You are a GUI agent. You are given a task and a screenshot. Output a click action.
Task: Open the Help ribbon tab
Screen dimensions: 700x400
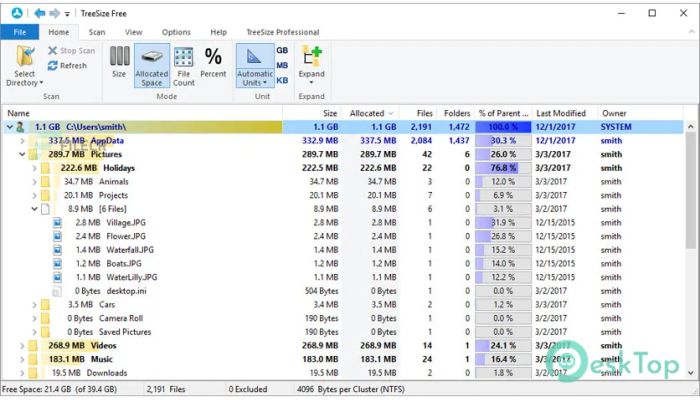coord(218,32)
